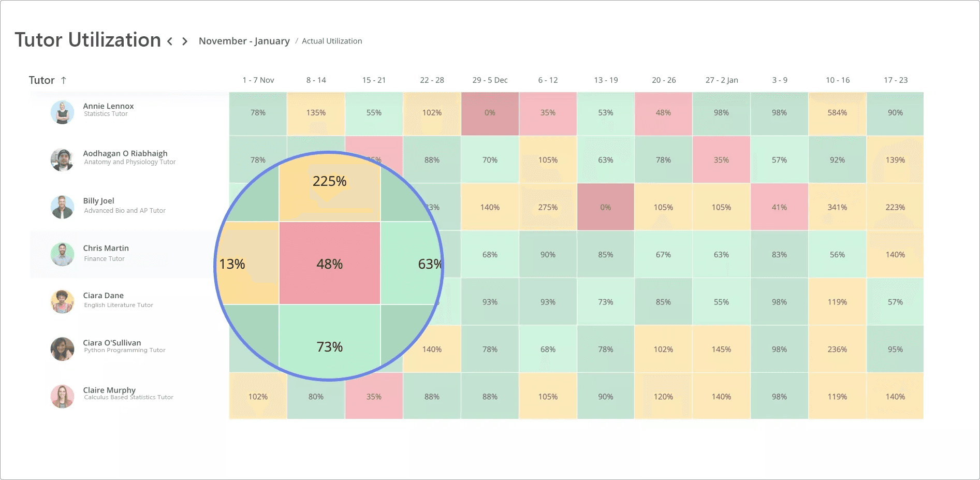Select the 17 - 23 week column header
The image size is (980, 480).
coord(895,80)
